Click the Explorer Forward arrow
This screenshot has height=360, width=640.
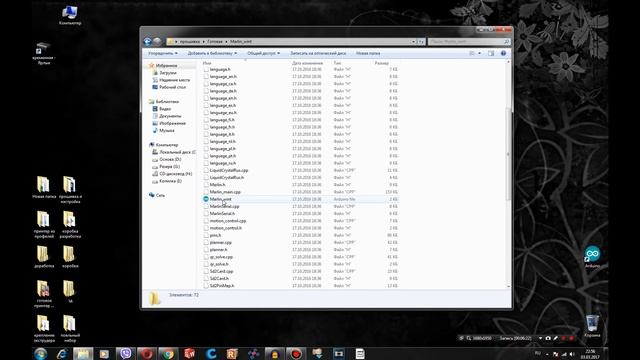157,41
